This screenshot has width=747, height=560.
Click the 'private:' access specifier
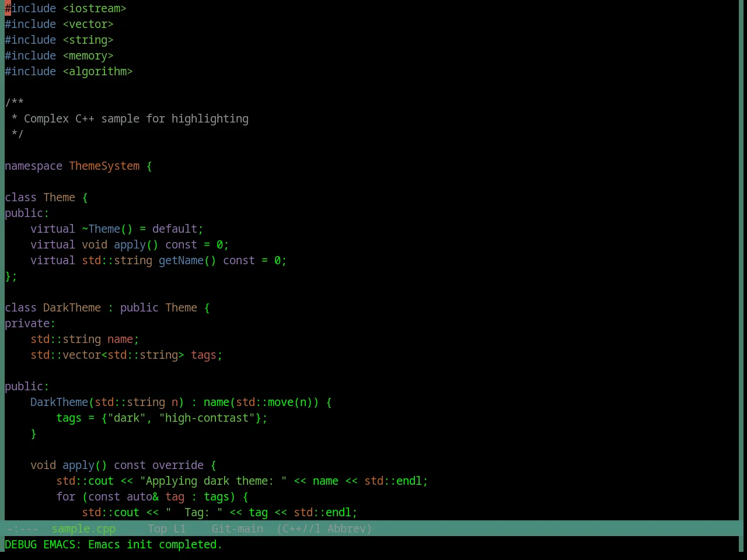click(x=30, y=323)
